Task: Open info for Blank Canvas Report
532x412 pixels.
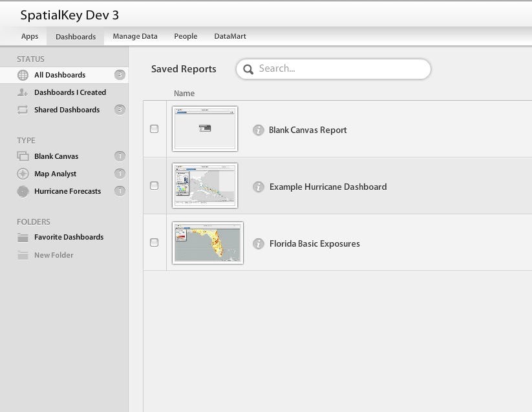Action: (x=258, y=130)
